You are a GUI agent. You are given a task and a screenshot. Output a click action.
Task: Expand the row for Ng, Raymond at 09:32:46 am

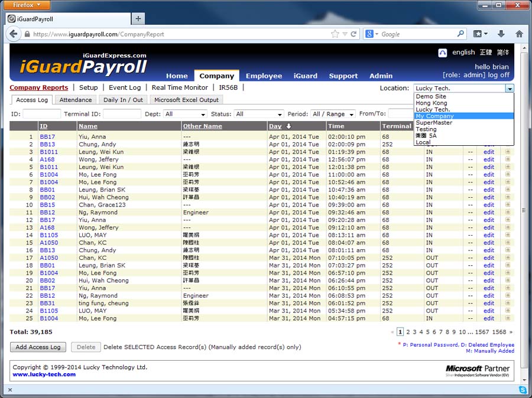point(508,212)
